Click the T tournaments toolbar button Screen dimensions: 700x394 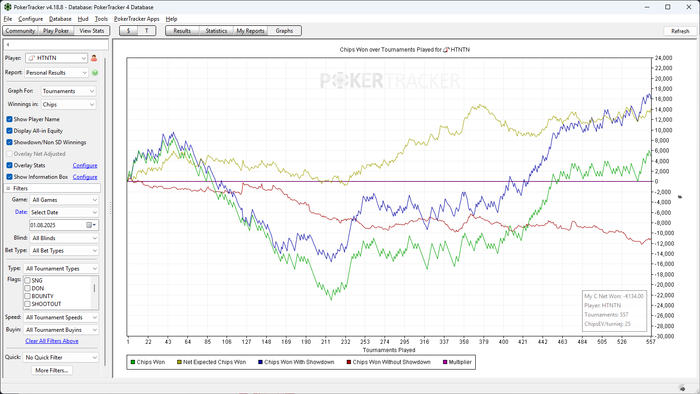(x=146, y=31)
